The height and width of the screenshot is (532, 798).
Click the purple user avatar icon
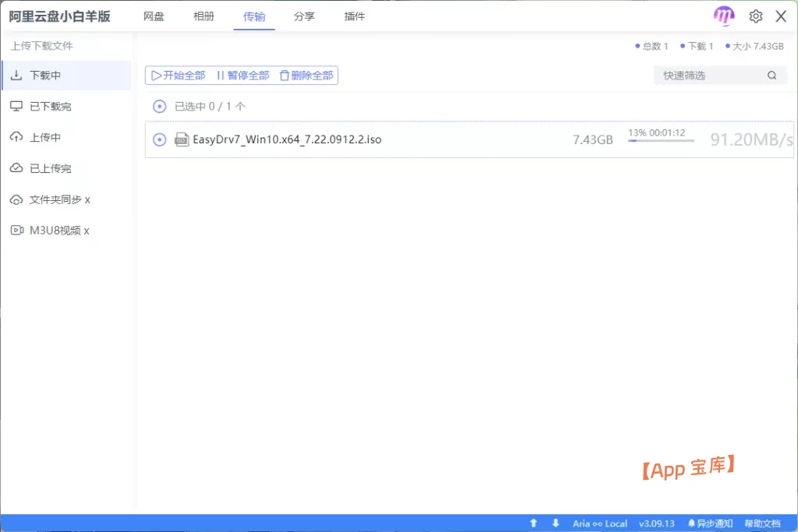tap(724, 16)
